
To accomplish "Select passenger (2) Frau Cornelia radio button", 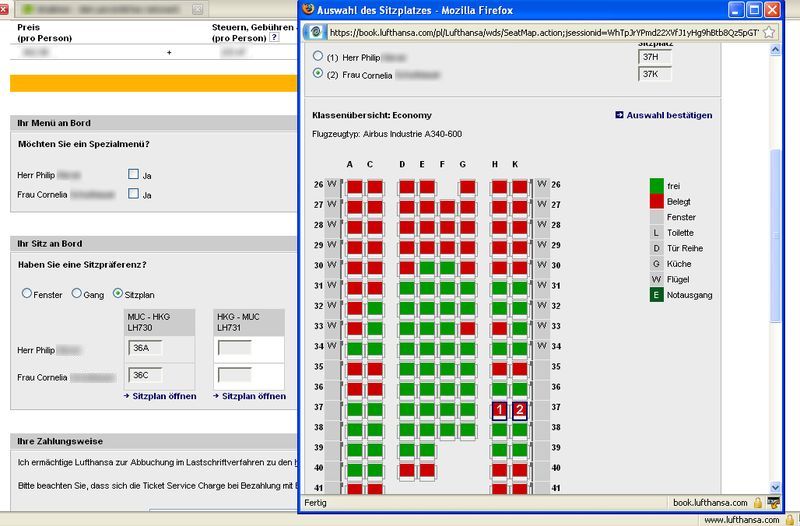I will pos(318,73).
